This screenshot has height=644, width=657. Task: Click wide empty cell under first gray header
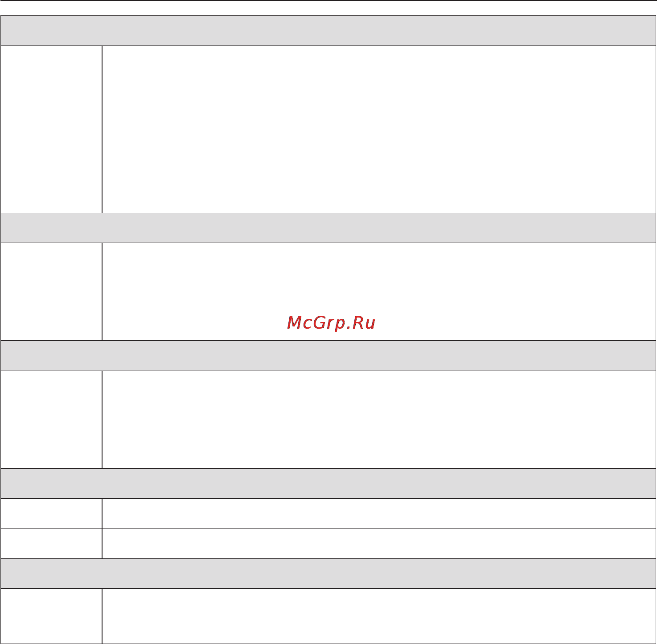(379, 71)
